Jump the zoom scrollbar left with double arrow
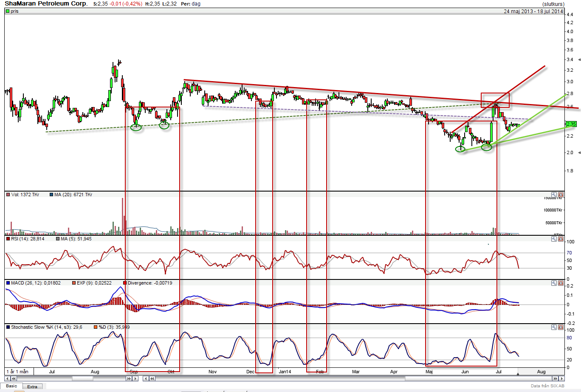Viewport: 581px width, 392px height. click(x=14, y=378)
